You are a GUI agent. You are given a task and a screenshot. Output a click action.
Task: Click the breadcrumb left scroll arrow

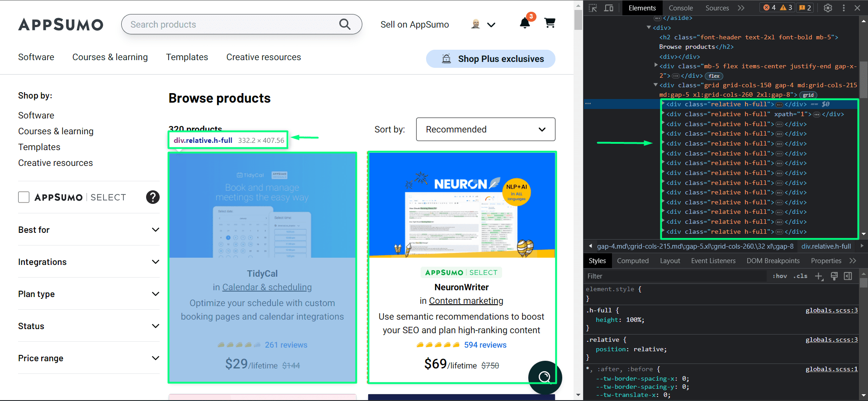point(590,246)
